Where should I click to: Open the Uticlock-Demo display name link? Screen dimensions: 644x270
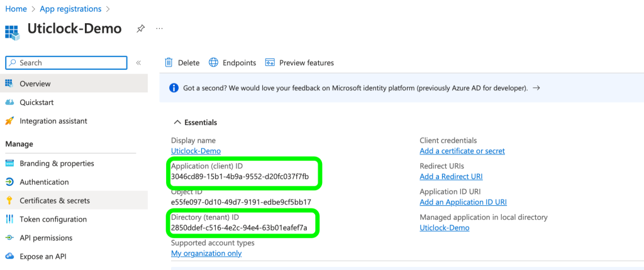[x=196, y=151]
